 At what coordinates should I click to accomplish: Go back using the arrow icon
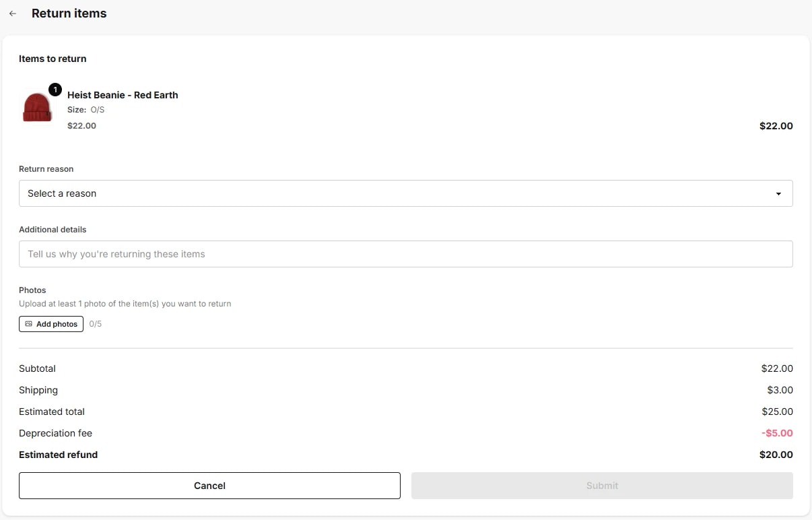(13, 13)
